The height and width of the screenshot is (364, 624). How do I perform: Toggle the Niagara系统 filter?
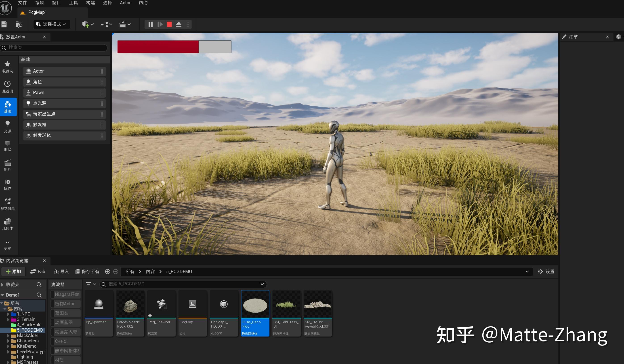point(66,294)
